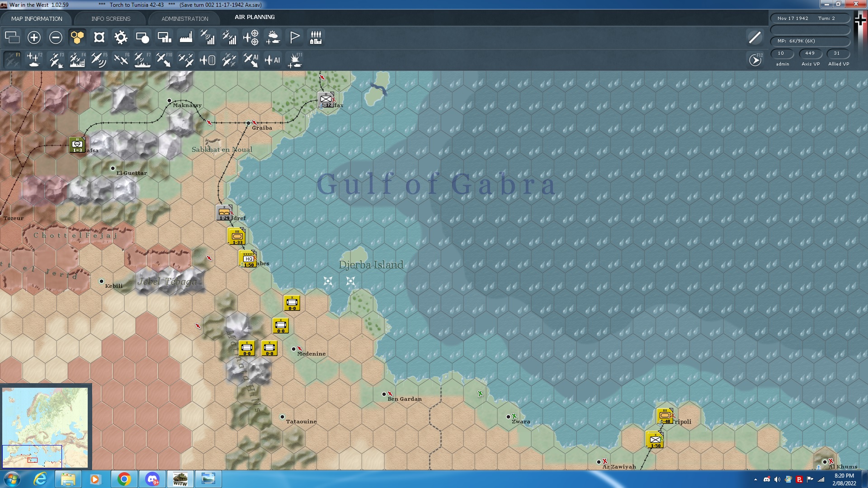
Task: Click the Tataouine town marker
Action: point(283,417)
